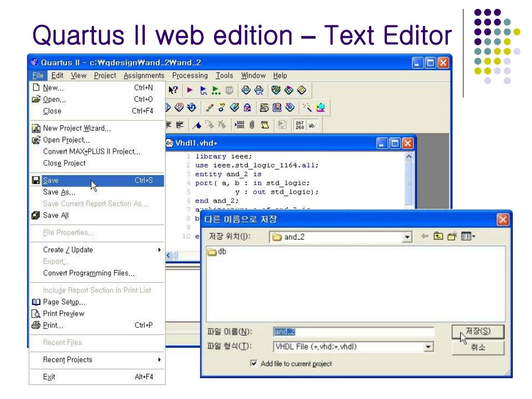Screen dimensions: 532x399
Task: Click the indent lines arrow icon
Action: (x=240, y=125)
